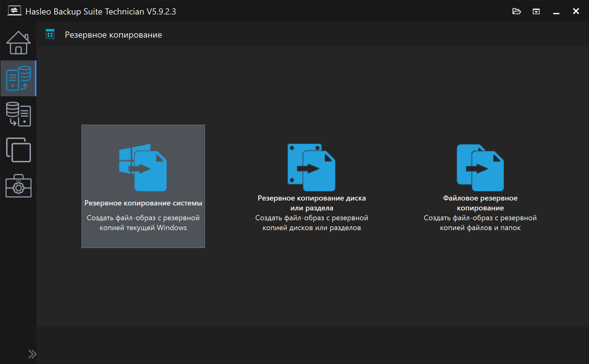The width and height of the screenshot is (589, 364).
Task: Click the Hasleo logo in title bar
Action: (14, 11)
